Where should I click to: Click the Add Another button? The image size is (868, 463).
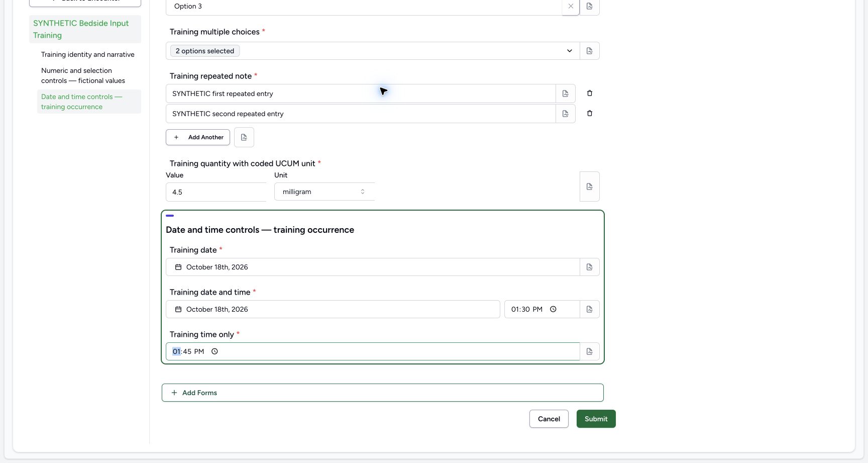coord(198,137)
